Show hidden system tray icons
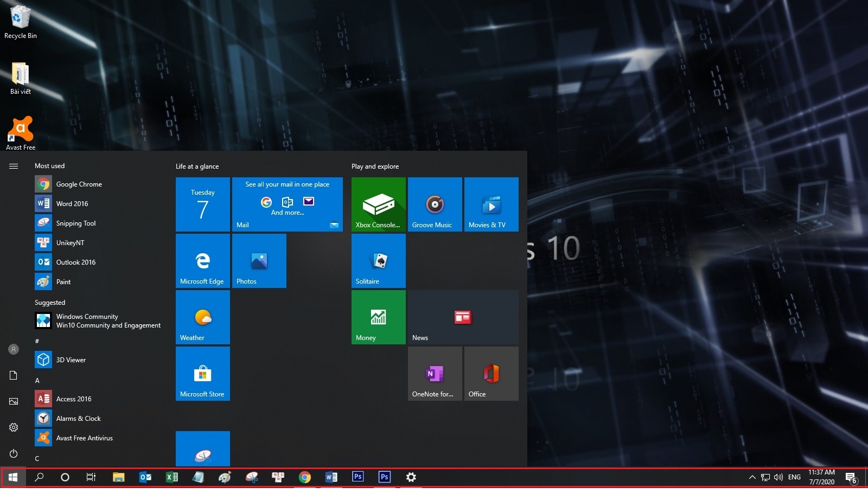868x500 pixels. [752, 477]
